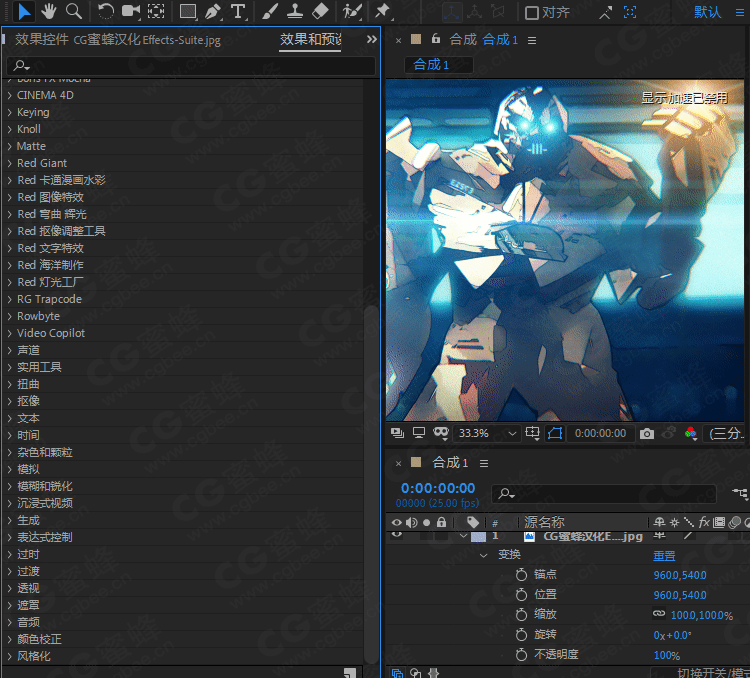Expand the 颜色校正 category
The width and height of the screenshot is (750, 678).
(10, 639)
